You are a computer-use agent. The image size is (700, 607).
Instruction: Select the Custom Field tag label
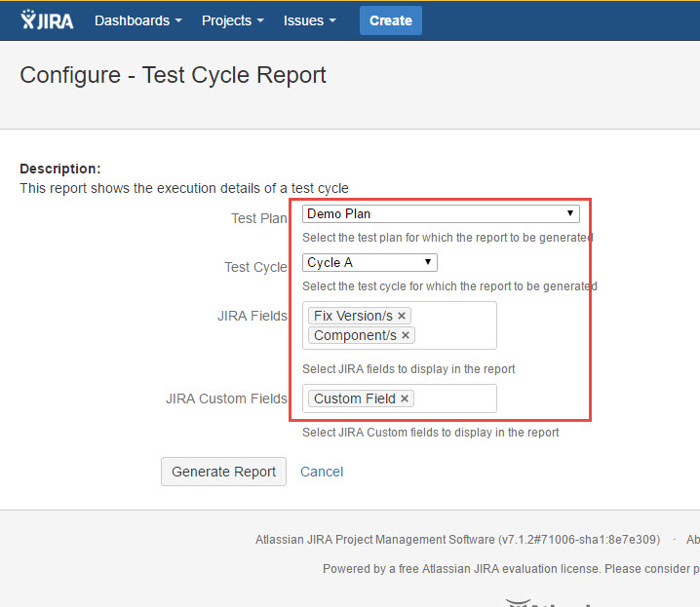pyautogui.click(x=354, y=398)
